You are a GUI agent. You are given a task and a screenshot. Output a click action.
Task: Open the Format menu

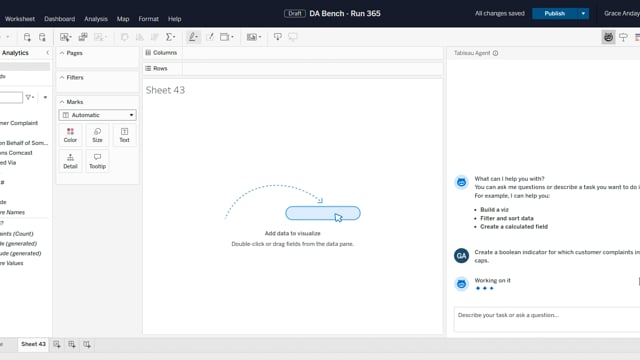pos(149,19)
